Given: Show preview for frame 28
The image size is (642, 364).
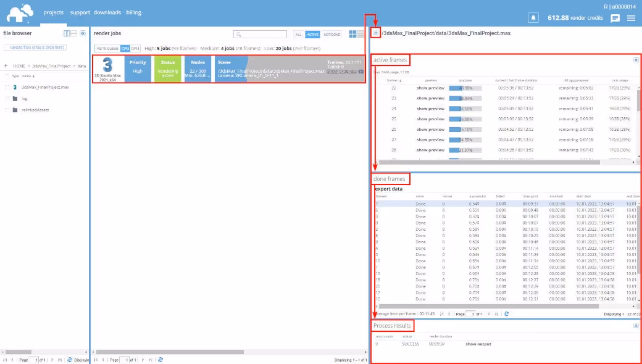Looking at the screenshot, I should [430, 150].
